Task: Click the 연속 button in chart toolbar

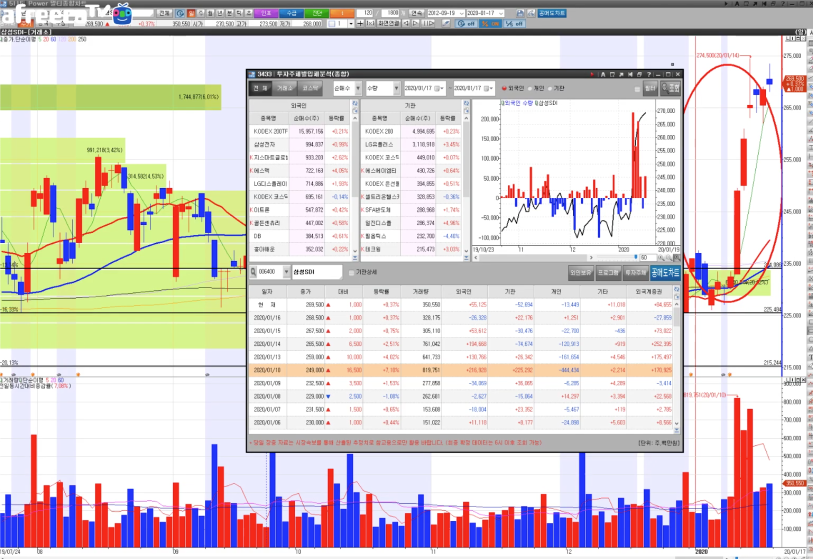Action: coord(417,13)
